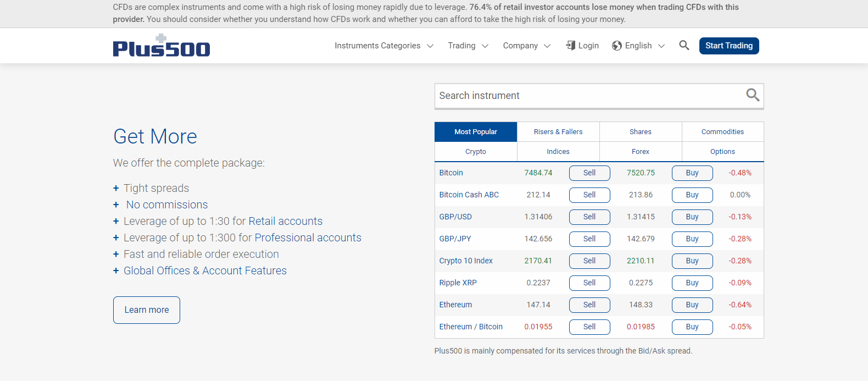Expand the Company dropdown menu
Screen dimensions: 868x381
[x=526, y=46]
